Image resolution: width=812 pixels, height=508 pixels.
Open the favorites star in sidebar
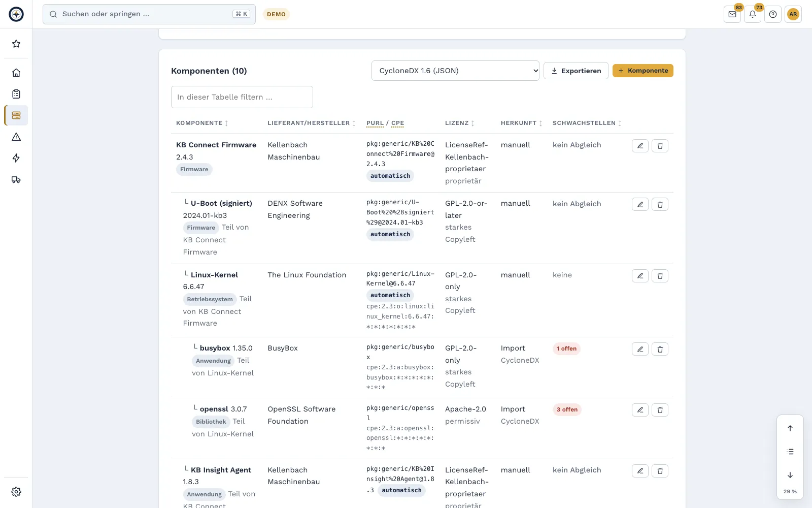(16, 44)
